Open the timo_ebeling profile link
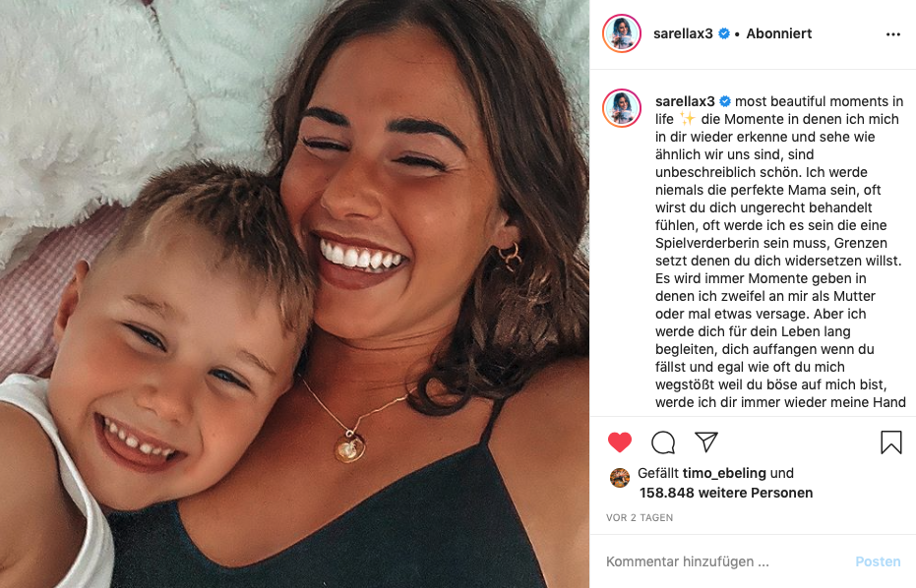916x588 pixels. click(724, 473)
